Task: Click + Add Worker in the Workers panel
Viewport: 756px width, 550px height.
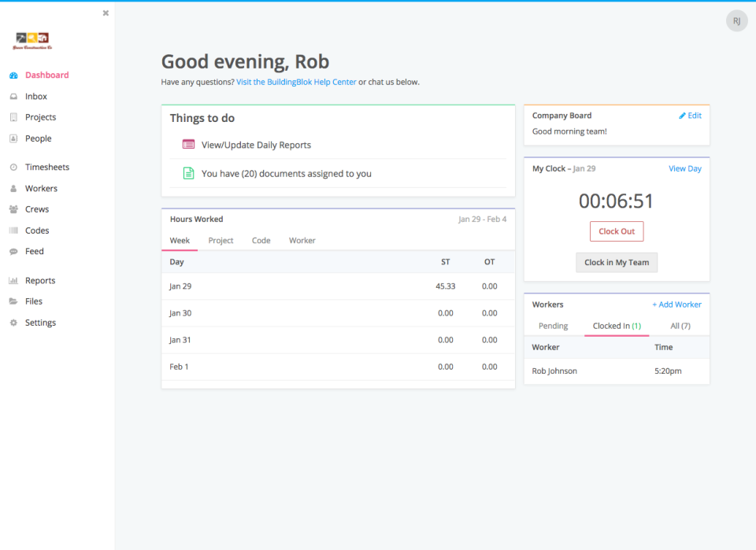Action: 676,304
